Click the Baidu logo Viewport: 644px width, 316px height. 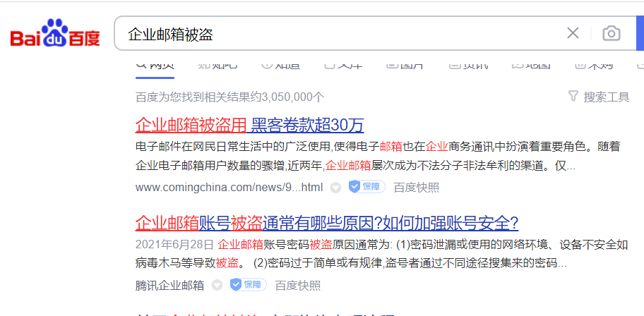pos(55,33)
